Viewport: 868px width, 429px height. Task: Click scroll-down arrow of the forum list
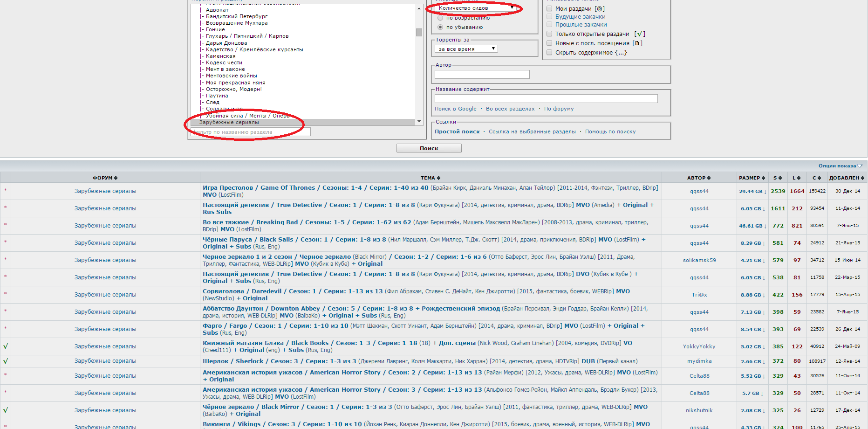pyautogui.click(x=419, y=121)
